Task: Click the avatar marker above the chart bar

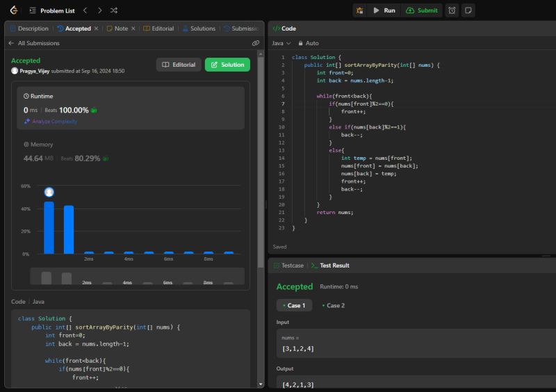Action: click(49, 192)
